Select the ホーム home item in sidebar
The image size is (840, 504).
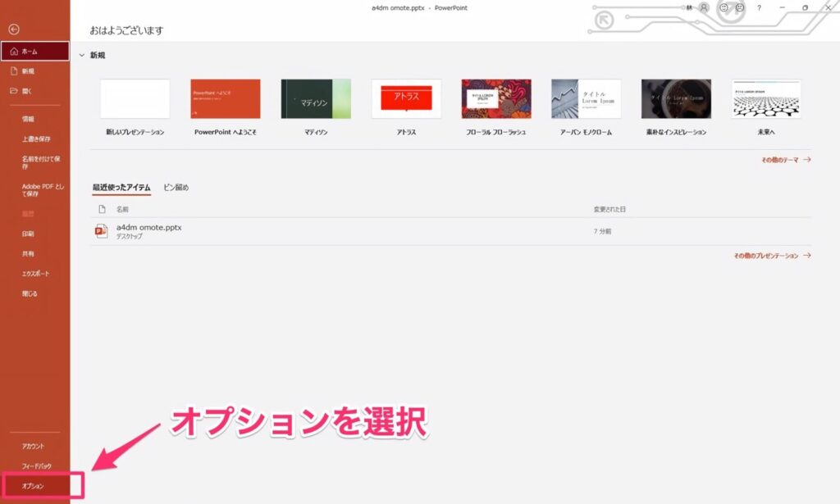(x=34, y=52)
